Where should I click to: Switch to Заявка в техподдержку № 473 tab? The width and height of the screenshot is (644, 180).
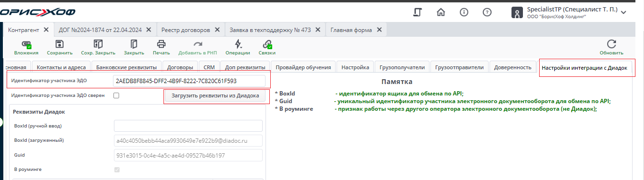(270, 30)
